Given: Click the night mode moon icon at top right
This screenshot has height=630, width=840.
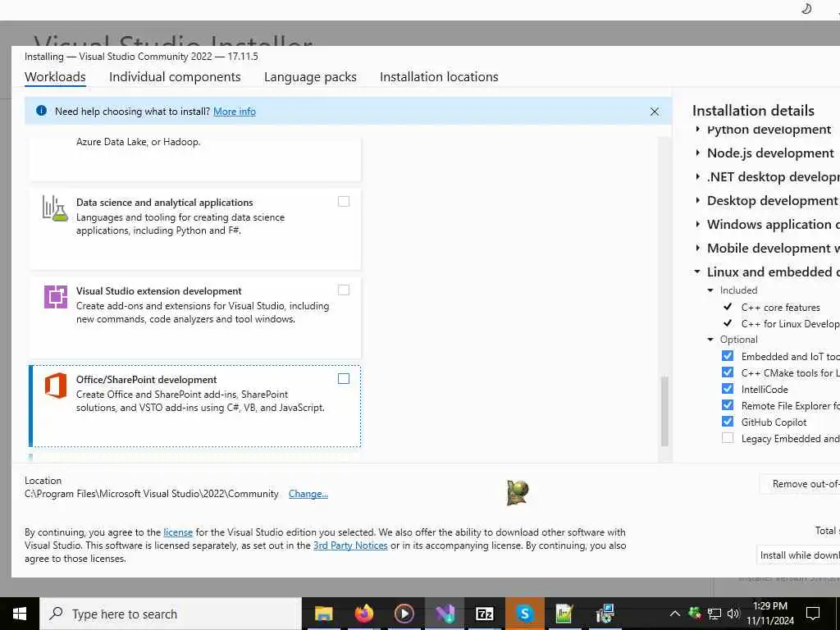Looking at the screenshot, I should coord(806,8).
